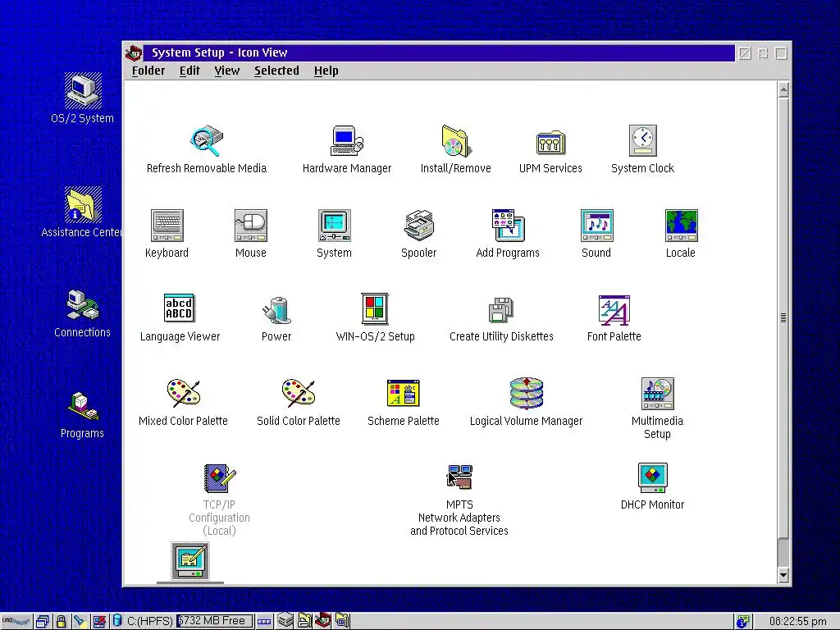Viewport: 840px width, 630px height.
Task: Open the Hardware Manager icon
Action: 347,140
